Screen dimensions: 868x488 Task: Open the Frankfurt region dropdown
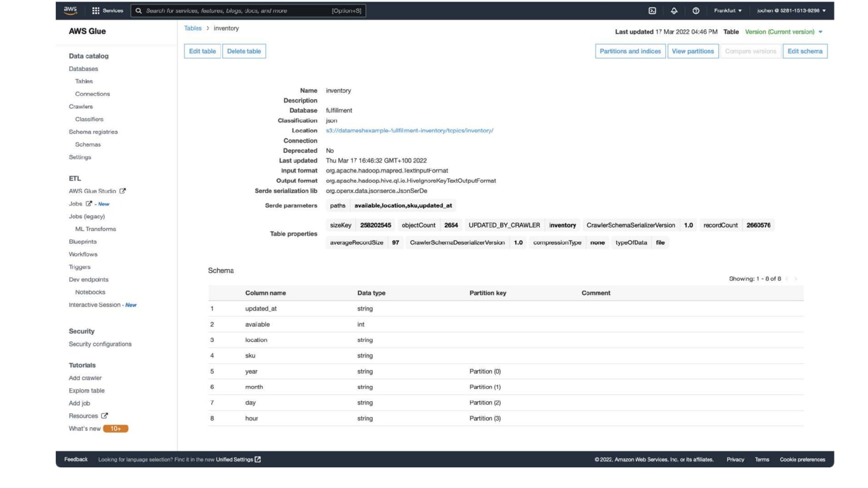coord(727,10)
